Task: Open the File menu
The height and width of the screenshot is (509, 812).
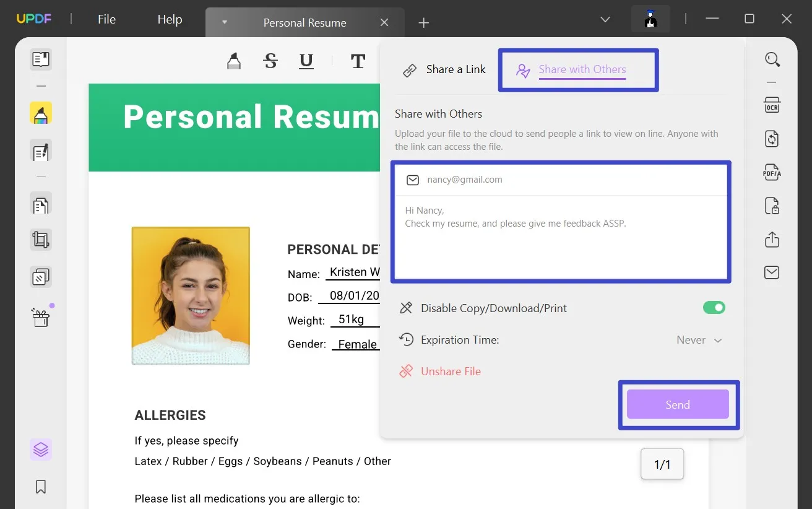Action: pyautogui.click(x=106, y=19)
